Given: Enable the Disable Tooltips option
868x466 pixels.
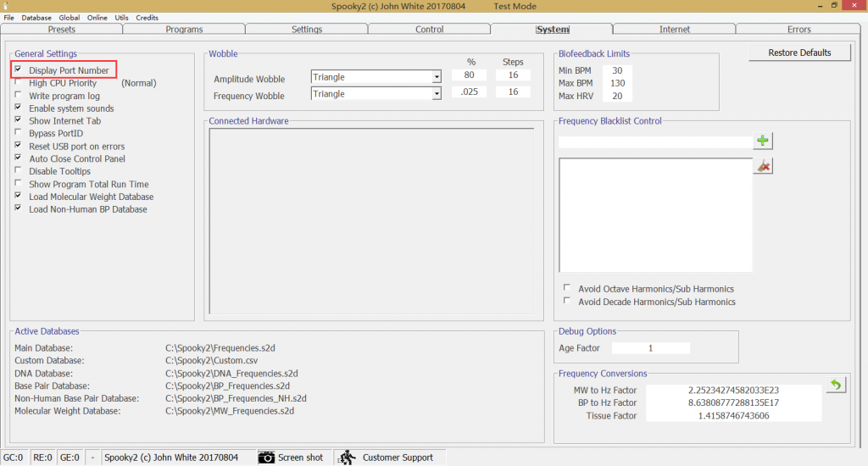Looking at the screenshot, I should pyautogui.click(x=18, y=171).
